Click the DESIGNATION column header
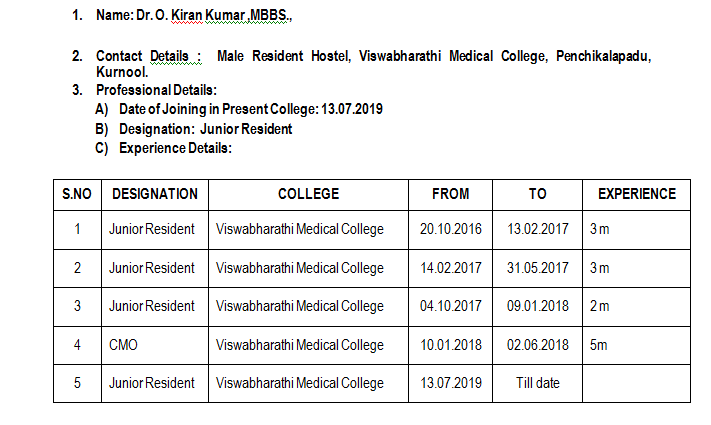The image size is (711, 425). 155,195
